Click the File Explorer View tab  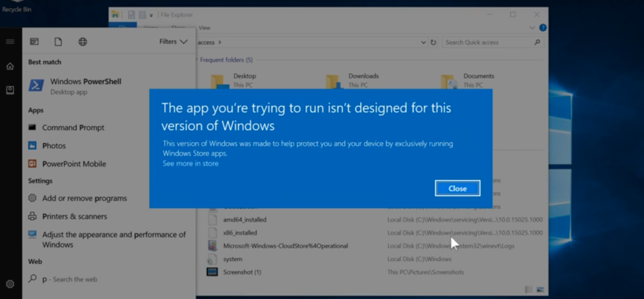[x=204, y=28]
